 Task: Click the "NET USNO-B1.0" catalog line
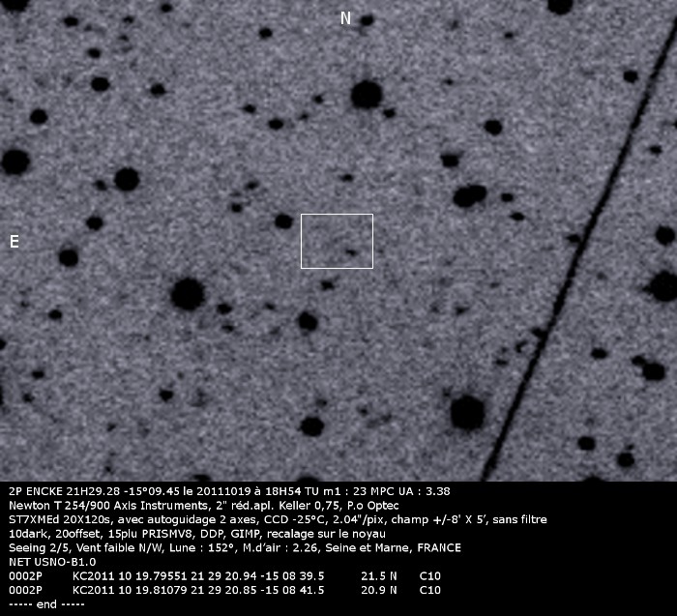pos(52,562)
